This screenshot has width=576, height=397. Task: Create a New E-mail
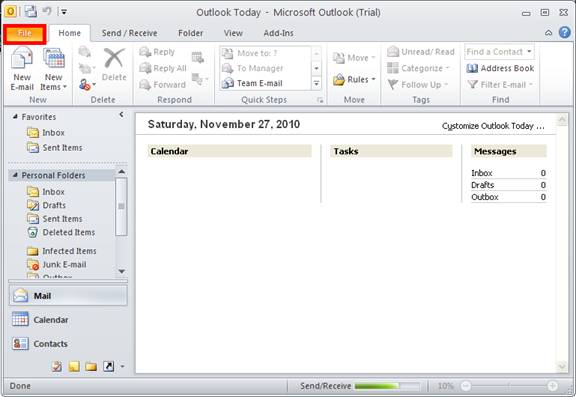[x=22, y=69]
